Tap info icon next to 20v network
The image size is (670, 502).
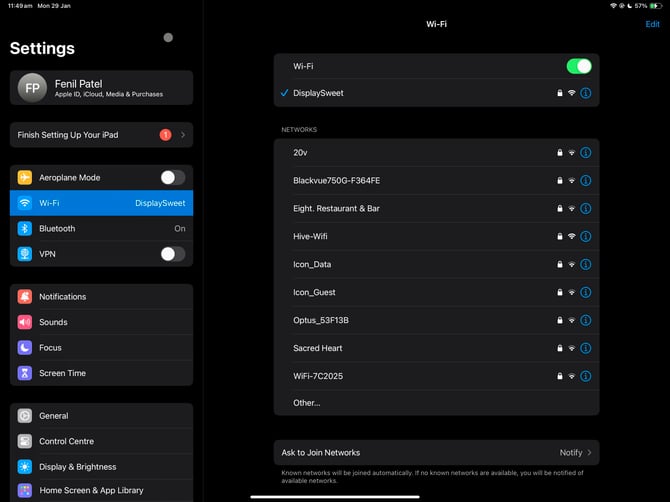[x=586, y=153]
